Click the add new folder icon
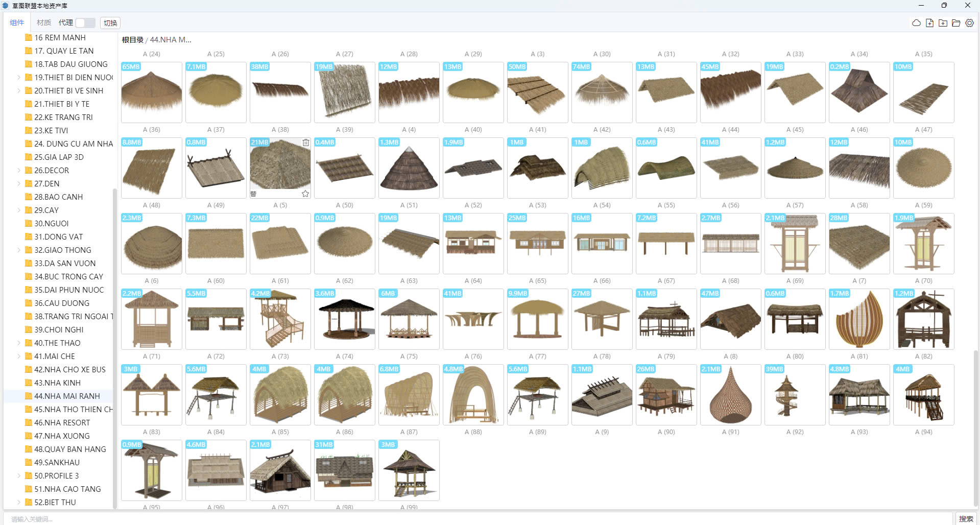980x525 pixels. coord(943,23)
